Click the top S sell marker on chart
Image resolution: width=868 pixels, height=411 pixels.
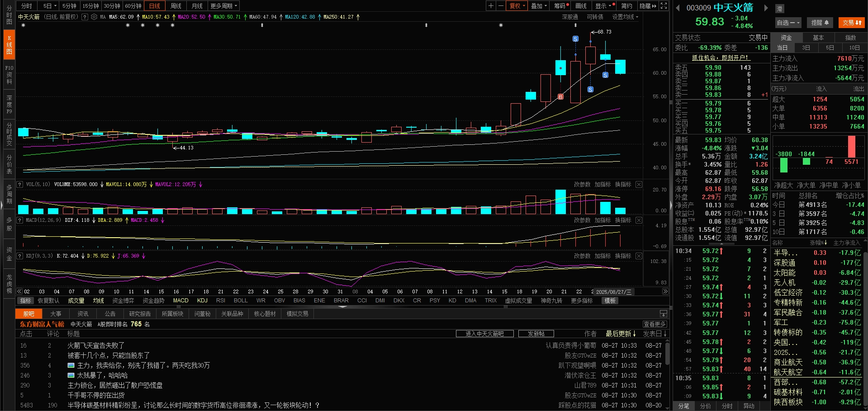click(x=575, y=39)
